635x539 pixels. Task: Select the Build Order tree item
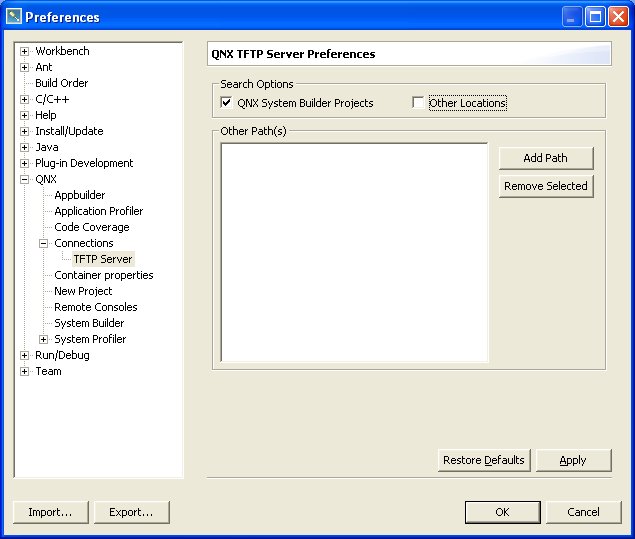click(x=61, y=83)
